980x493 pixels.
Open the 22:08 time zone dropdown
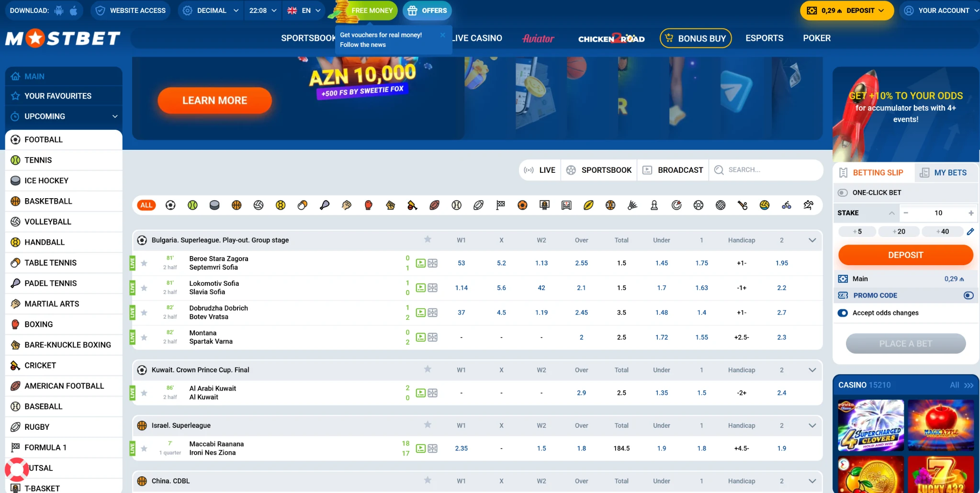point(263,11)
